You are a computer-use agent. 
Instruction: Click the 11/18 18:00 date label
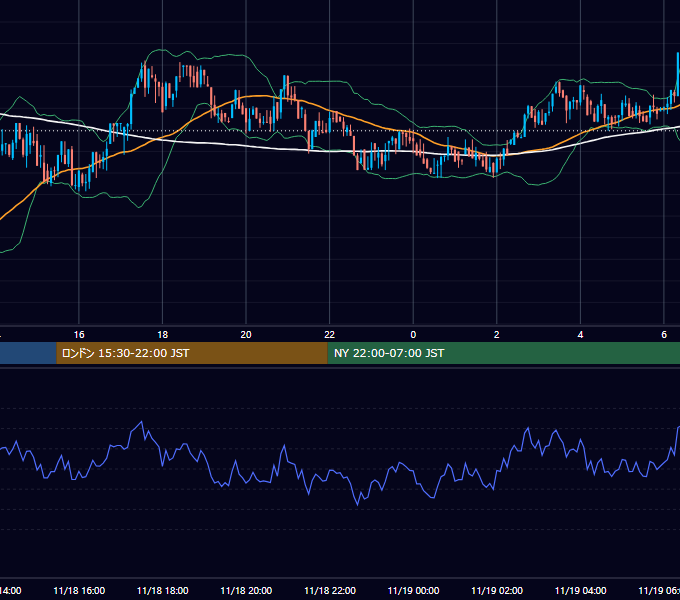tap(163, 590)
